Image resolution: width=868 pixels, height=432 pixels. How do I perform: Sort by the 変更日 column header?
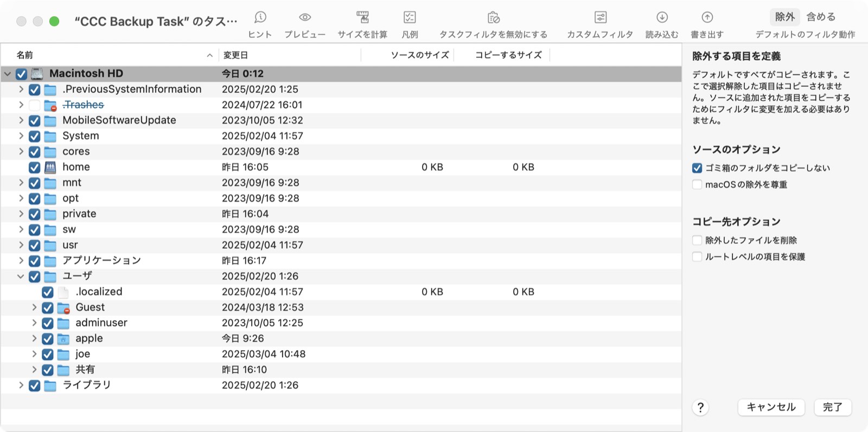click(290, 55)
